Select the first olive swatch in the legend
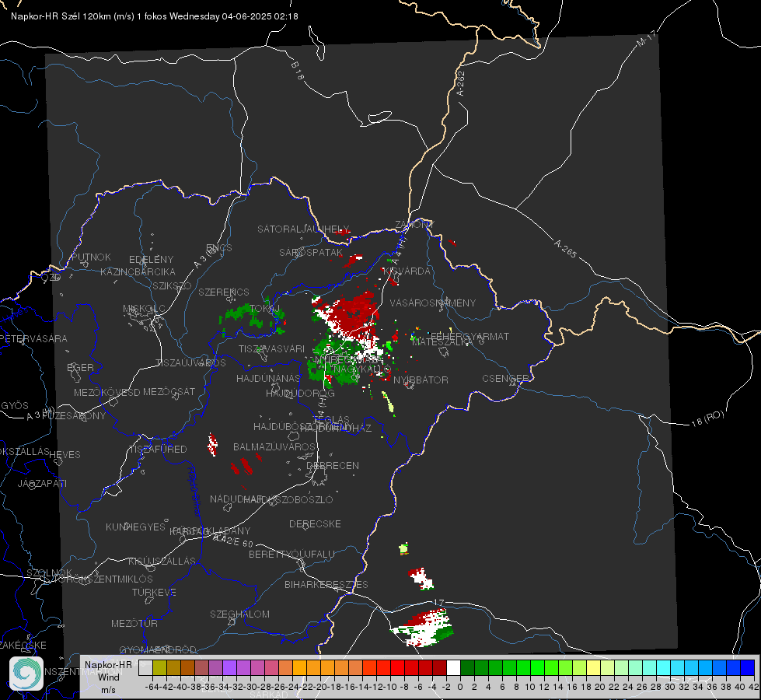Screen dimensions: 761x700 (159, 667)
